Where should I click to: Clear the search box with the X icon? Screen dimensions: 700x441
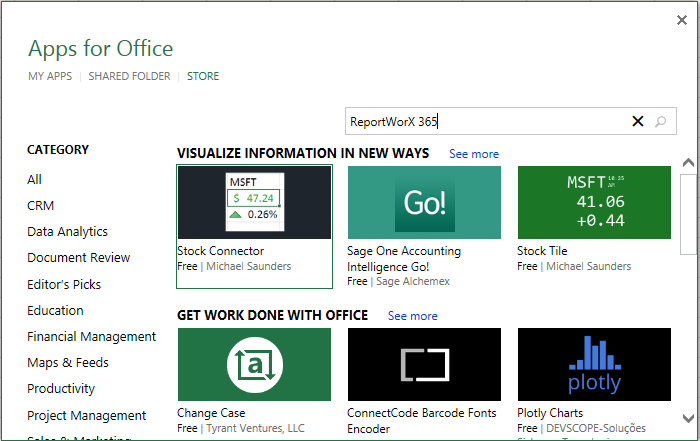[x=638, y=121]
